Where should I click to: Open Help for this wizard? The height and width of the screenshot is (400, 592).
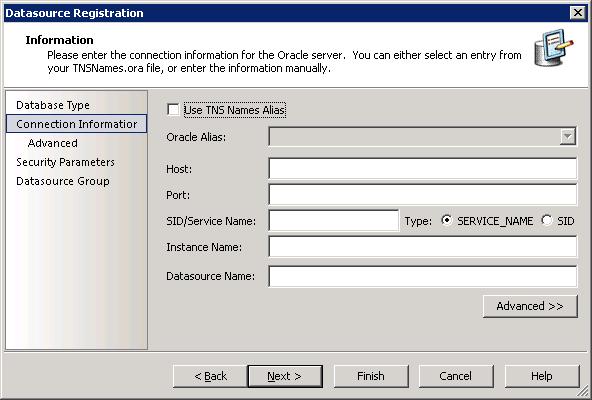click(541, 376)
